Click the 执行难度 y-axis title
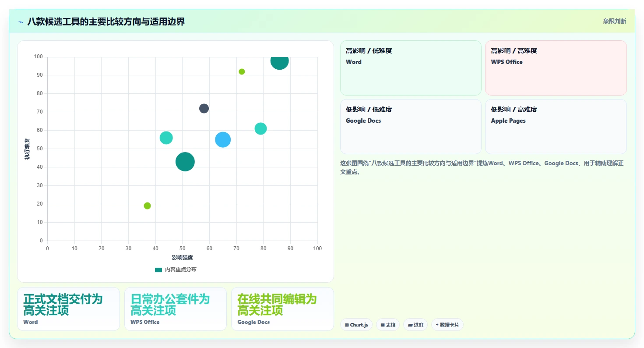The width and height of the screenshot is (644, 348). click(x=27, y=149)
